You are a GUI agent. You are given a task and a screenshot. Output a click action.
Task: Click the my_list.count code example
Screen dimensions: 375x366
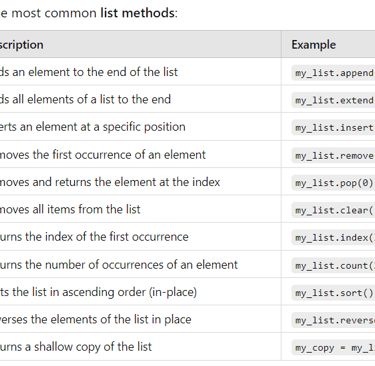click(333, 265)
